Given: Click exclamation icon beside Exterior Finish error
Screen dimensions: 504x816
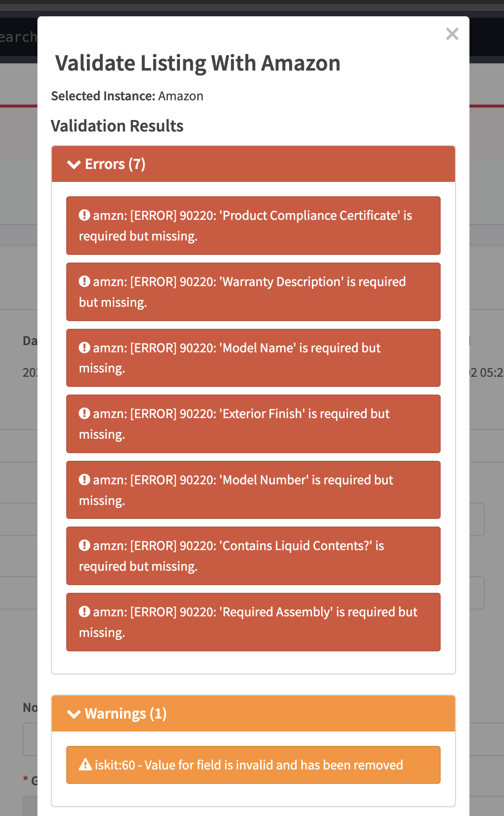Looking at the screenshot, I should pos(84,413).
